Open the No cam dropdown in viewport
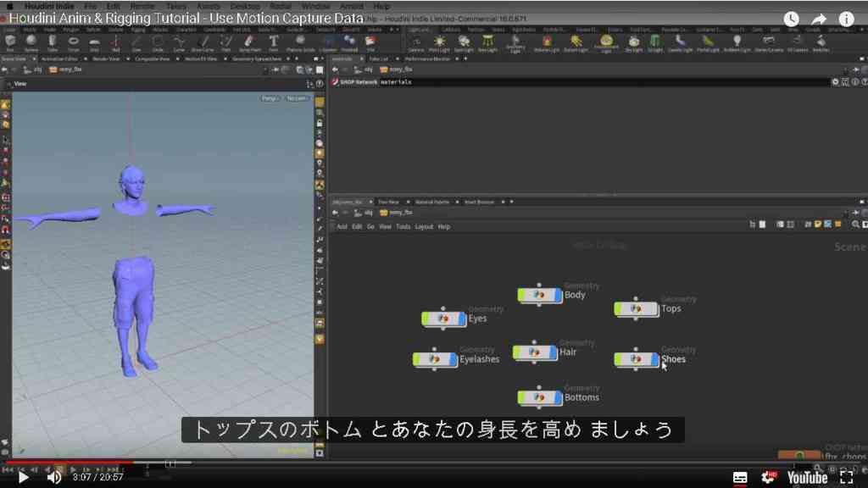868x488 pixels. click(x=298, y=98)
